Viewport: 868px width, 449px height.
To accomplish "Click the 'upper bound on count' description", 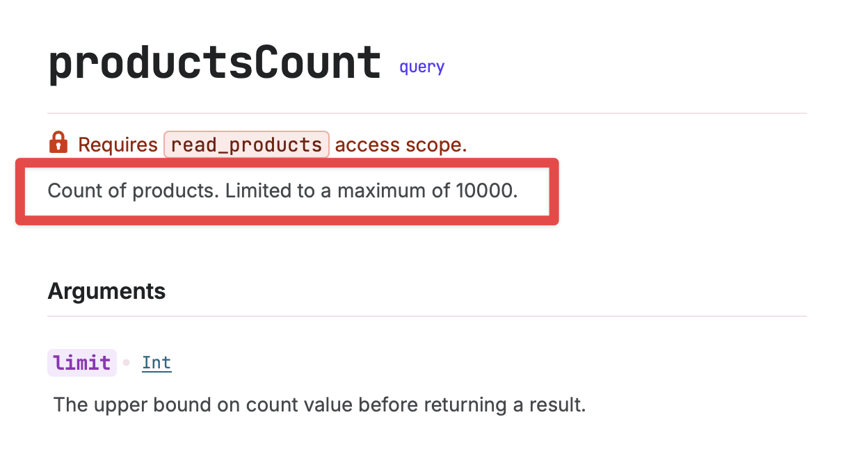I will click(194, 405).
